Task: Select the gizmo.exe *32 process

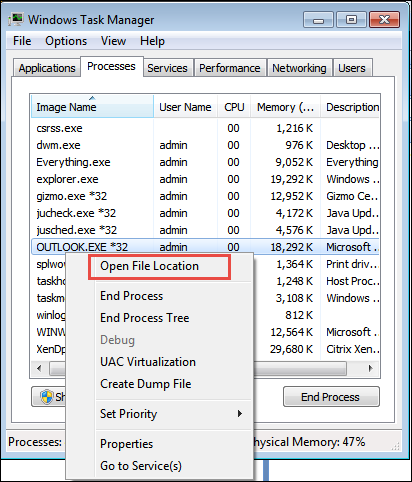Action: pyautogui.click(x=205, y=196)
